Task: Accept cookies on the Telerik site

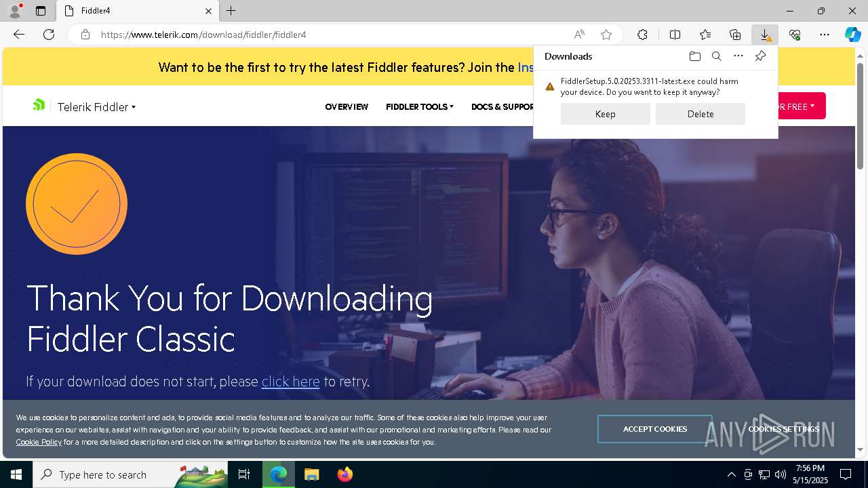Action: coord(655,429)
